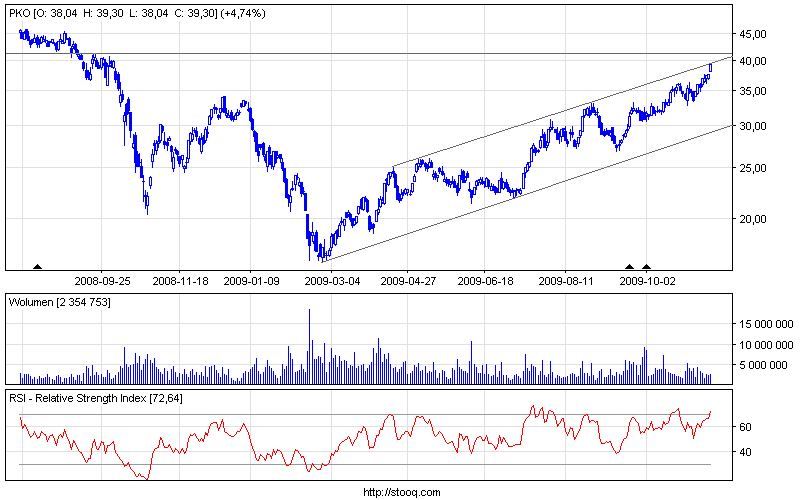Click the 30,00 price axis label

tap(753, 126)
